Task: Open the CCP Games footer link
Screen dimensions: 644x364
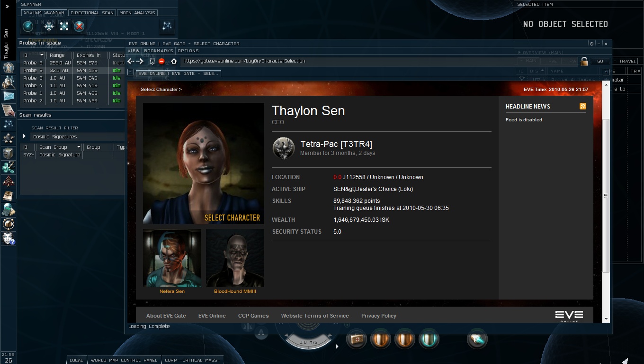Action: pos(253,316)
